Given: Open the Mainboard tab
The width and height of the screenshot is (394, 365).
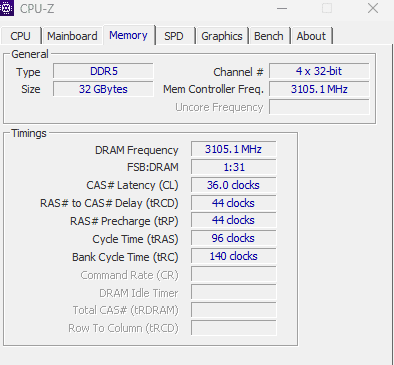Looking at the screenshot, I should pos(72,36).
